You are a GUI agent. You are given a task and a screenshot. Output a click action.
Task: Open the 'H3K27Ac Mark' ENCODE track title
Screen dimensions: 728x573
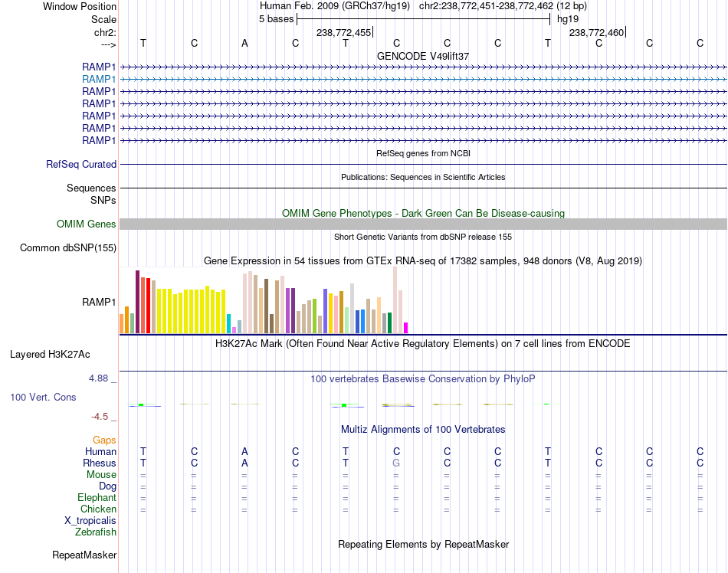[423, 344]
